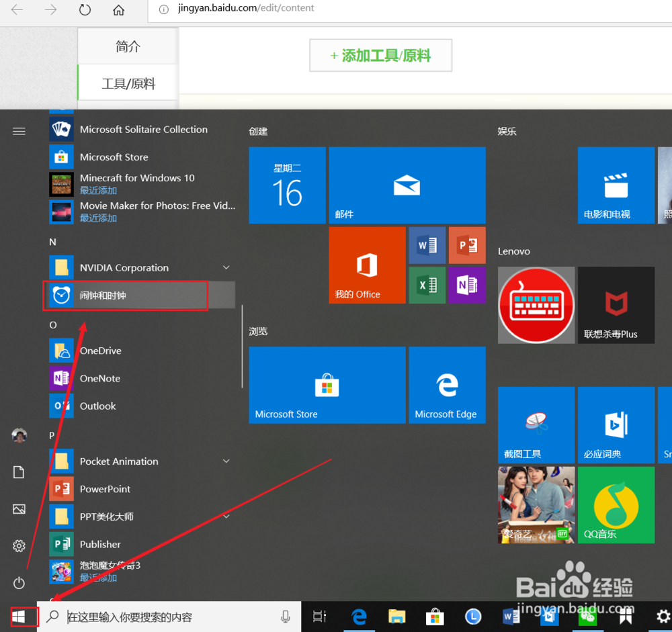
Task: Click the Power button in start sidebar
Action: tap(19, 583)
